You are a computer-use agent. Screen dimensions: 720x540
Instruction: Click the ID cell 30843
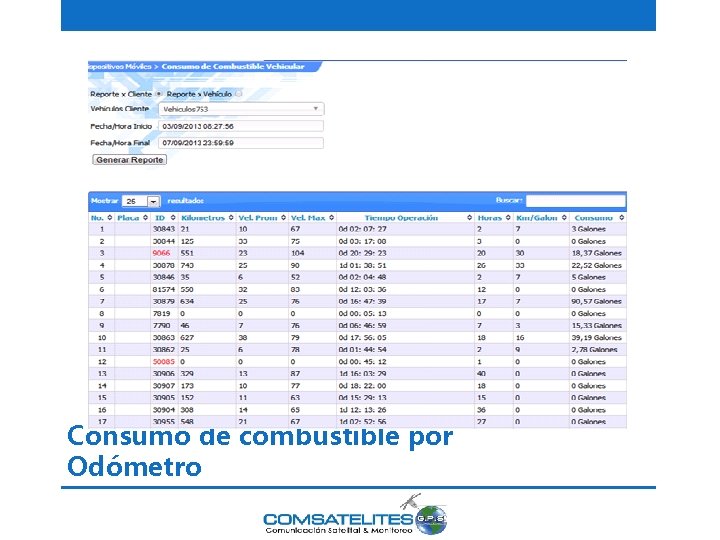[163, 229]
